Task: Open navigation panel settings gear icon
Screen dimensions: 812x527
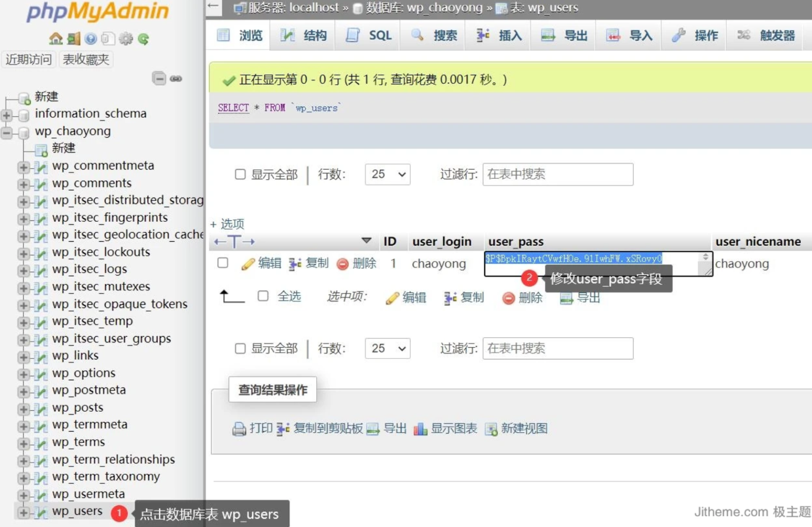Action: [x=126, y=39]
